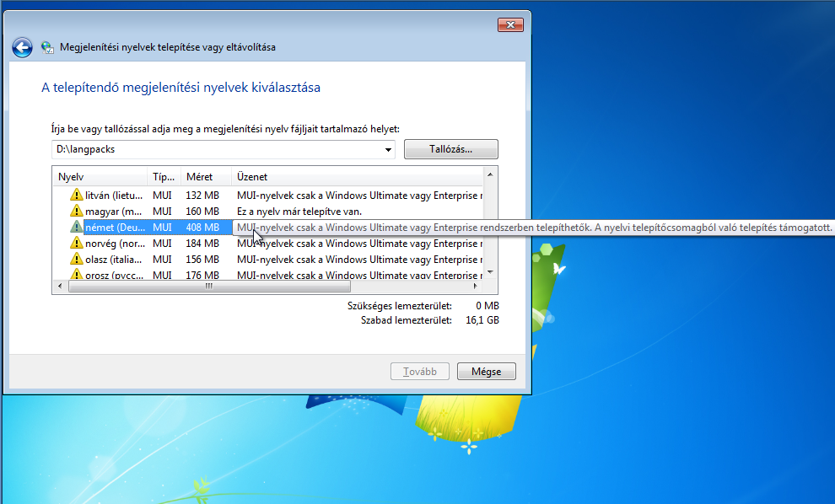835x504 pixels.
Task: Click the MUI type cell for litván
Action: tap(162, 196)
